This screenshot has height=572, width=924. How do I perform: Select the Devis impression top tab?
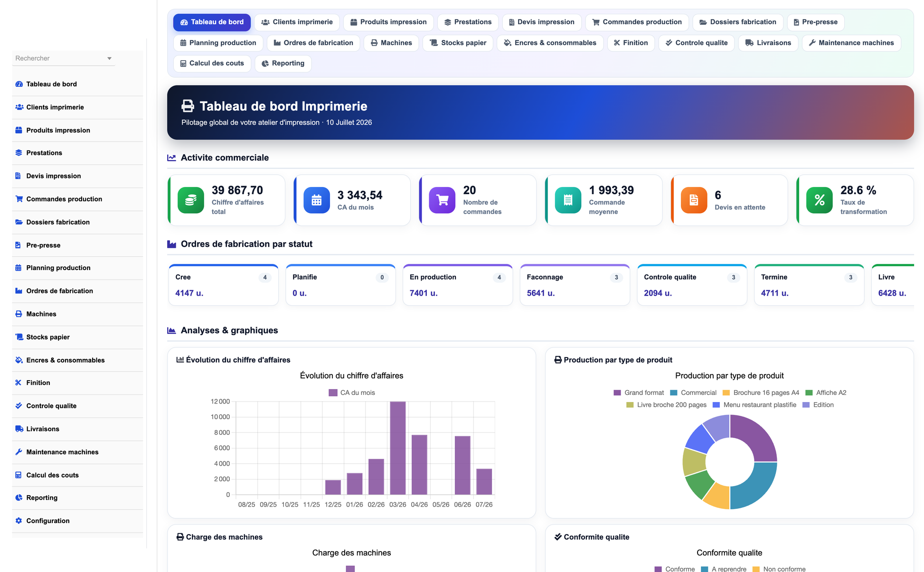541,22
